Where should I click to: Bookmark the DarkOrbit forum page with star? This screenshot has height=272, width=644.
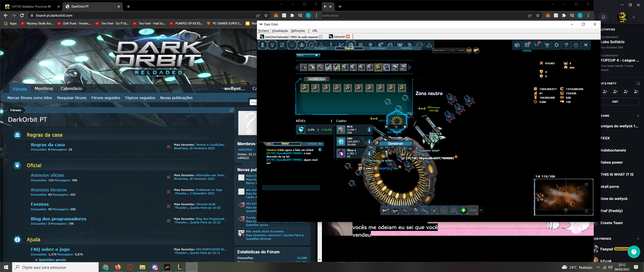[266, 15]
